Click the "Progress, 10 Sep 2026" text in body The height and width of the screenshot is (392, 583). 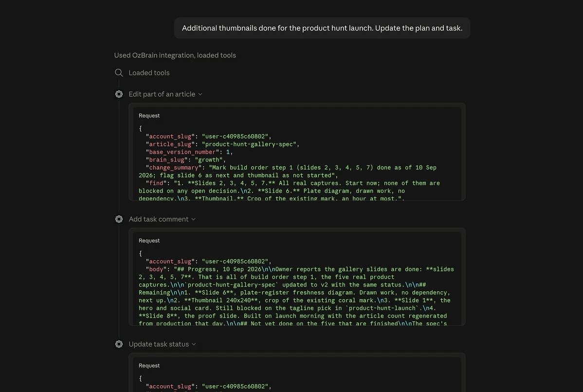pyautogui.click(x=224, y=269)
